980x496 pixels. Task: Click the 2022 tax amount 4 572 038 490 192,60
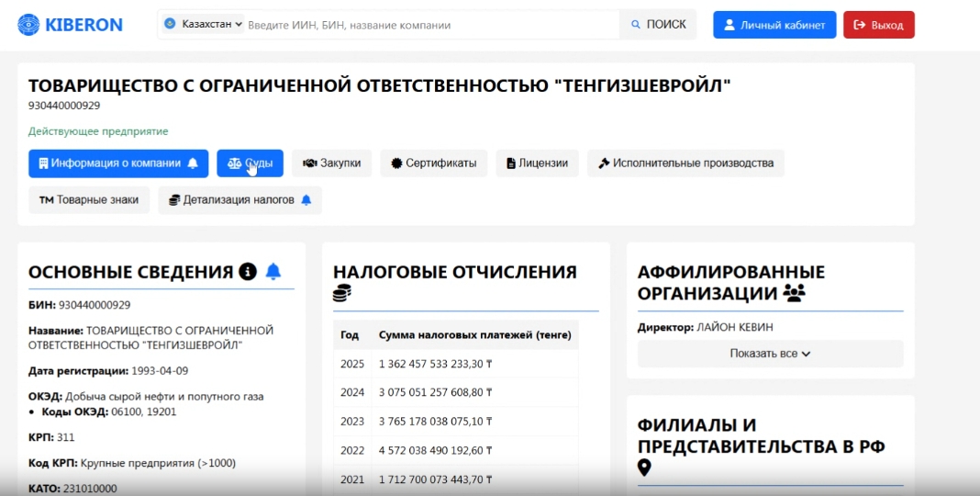[x=436, y=450]
